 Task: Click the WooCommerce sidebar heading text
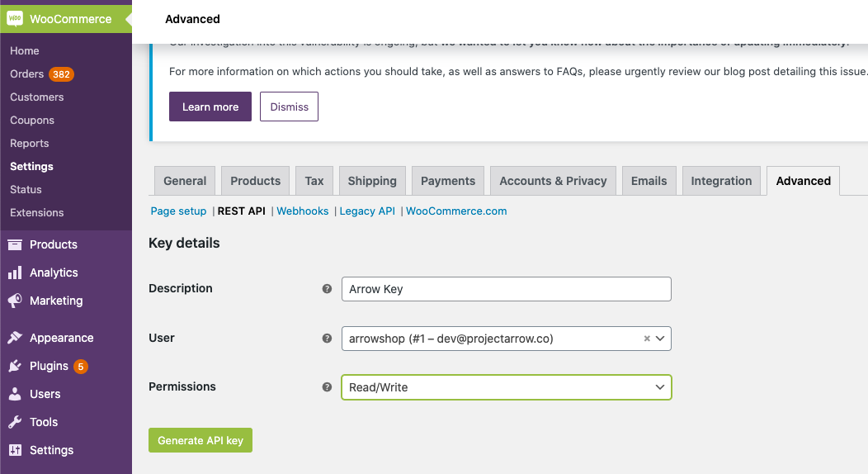(x=70, y=19)
